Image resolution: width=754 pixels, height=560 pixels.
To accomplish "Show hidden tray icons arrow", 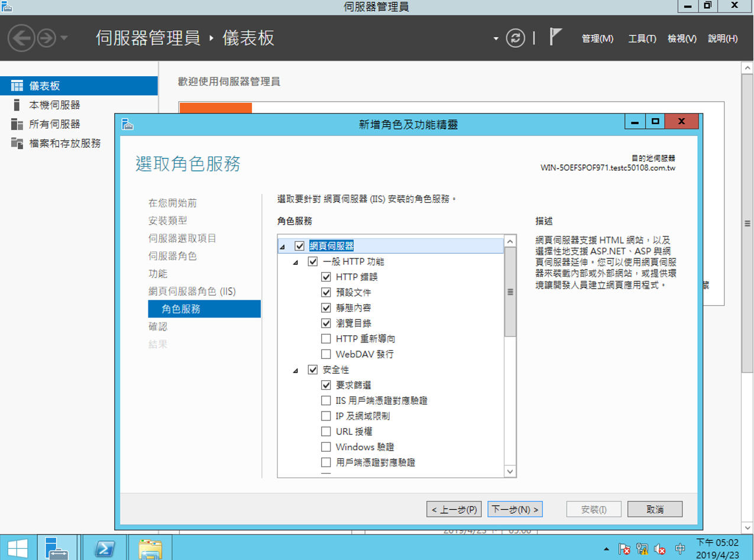I will [606, 549].
